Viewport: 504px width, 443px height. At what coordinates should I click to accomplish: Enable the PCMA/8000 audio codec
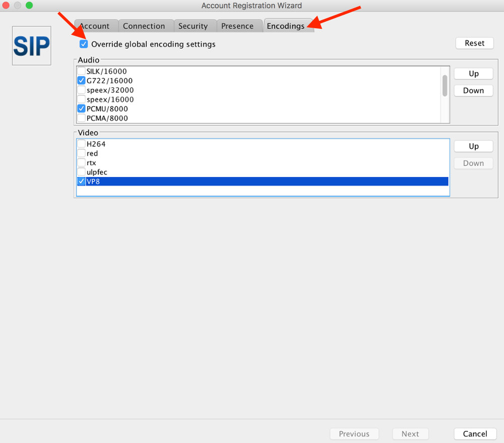point(81,118)
